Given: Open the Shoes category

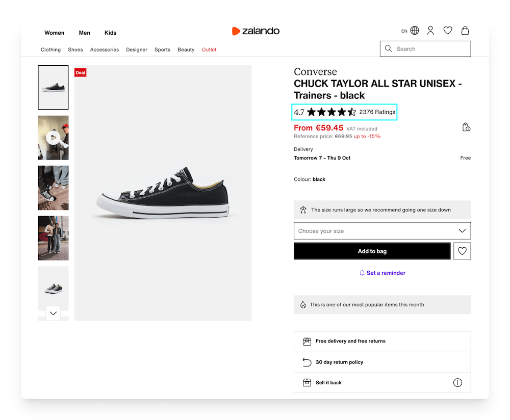Looking at the screenshot, I should click(75, 50).
